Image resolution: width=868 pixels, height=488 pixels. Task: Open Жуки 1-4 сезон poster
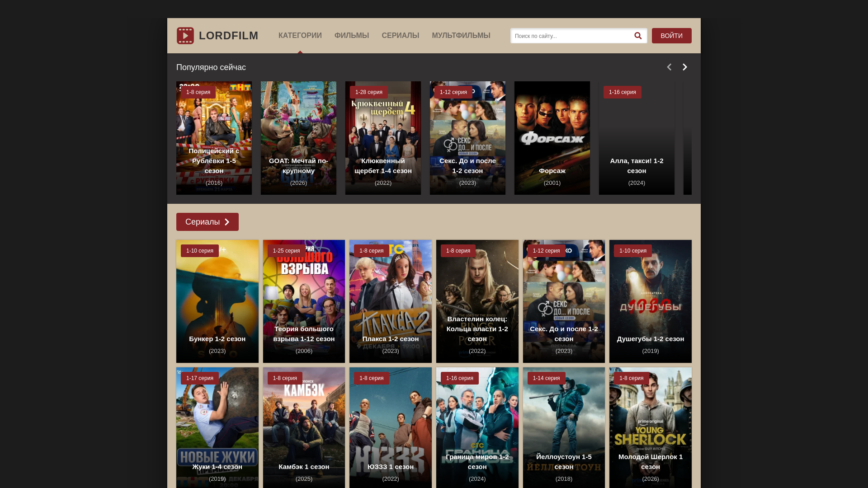pyautogui.click(x=217, y=427)
